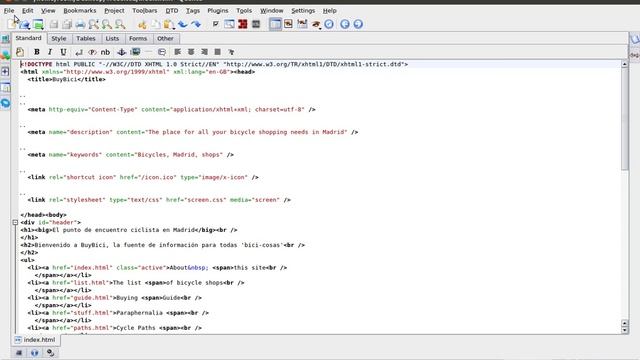Viewport: 640px width, 360px height.
Task: Open the Toolbars menu
Action: click(144, 11)
